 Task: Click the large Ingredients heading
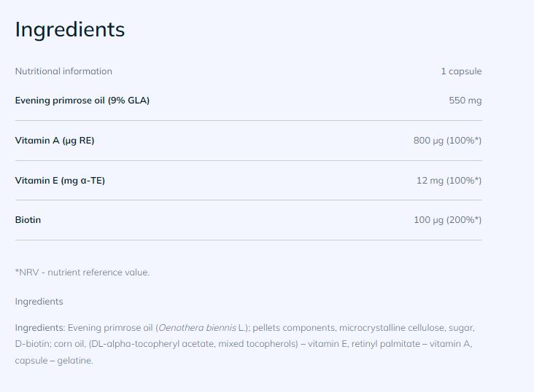(x=70, y=30)
